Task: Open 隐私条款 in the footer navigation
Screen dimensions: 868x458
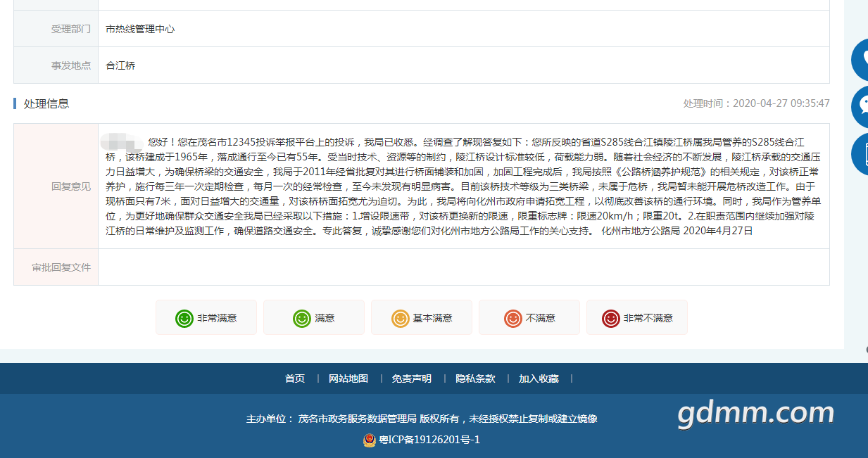Action: (x=475, y=379)
